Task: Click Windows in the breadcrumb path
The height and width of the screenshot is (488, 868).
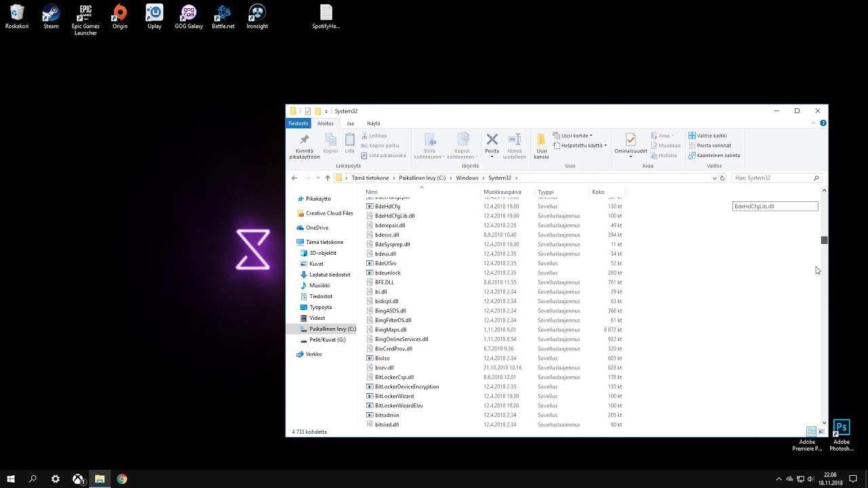Action: point(467,178)
